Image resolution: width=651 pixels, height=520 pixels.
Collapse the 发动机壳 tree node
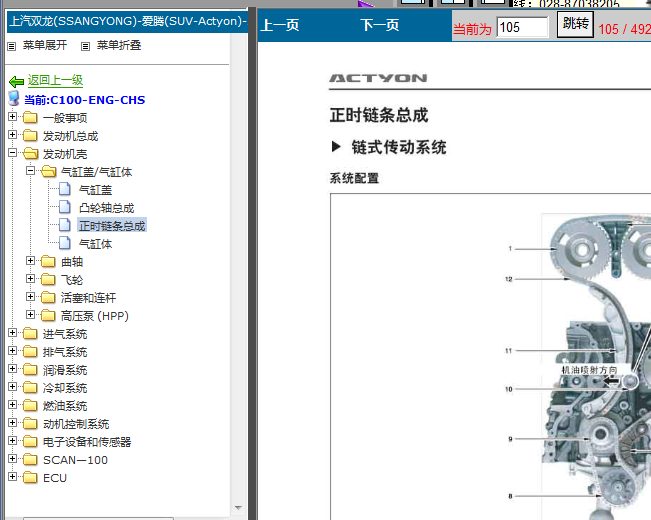pyautogui.click(x=12, y=153)
